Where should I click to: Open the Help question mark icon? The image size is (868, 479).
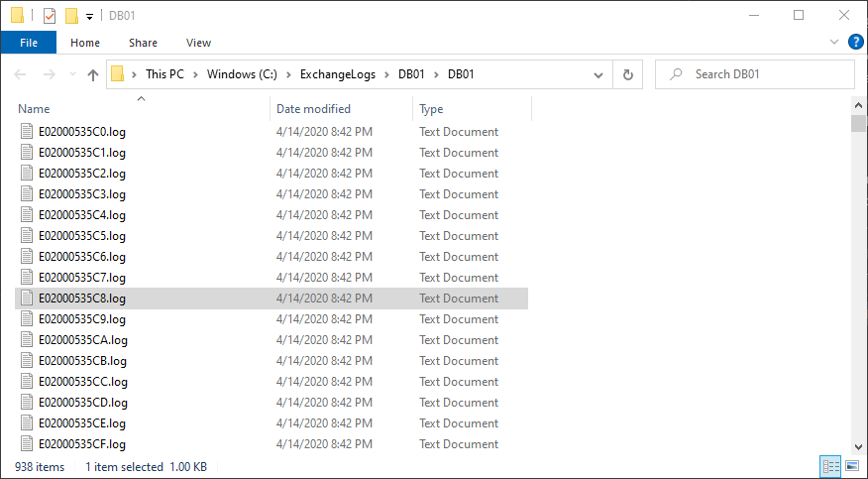[855, 42]
